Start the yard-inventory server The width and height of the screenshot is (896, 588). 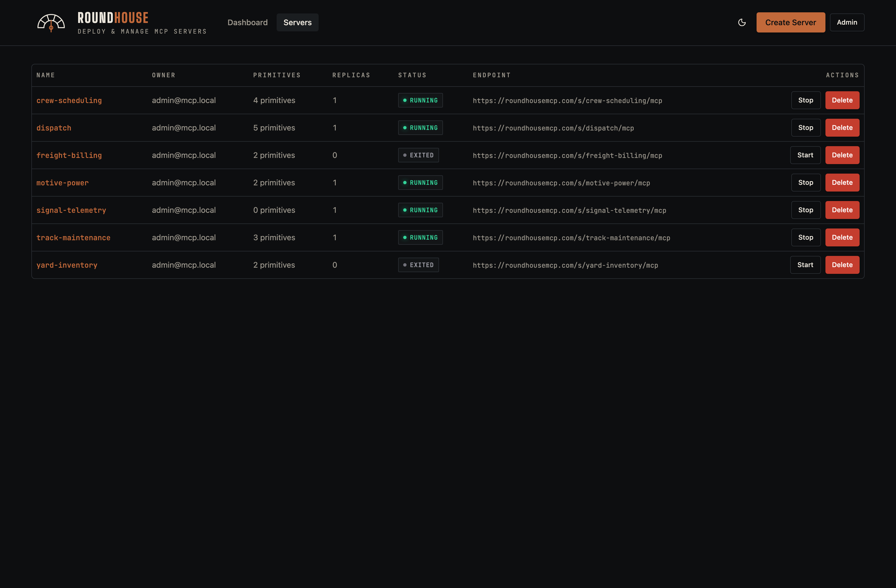pyautogui.click(x=805, y=265)
